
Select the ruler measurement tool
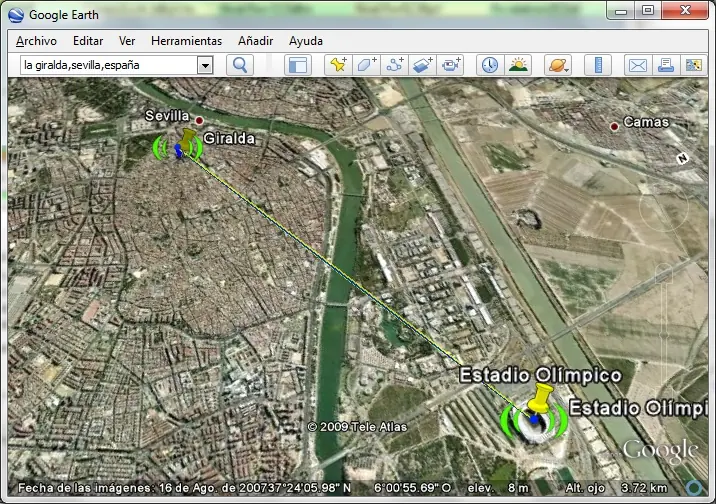(598, 65)
